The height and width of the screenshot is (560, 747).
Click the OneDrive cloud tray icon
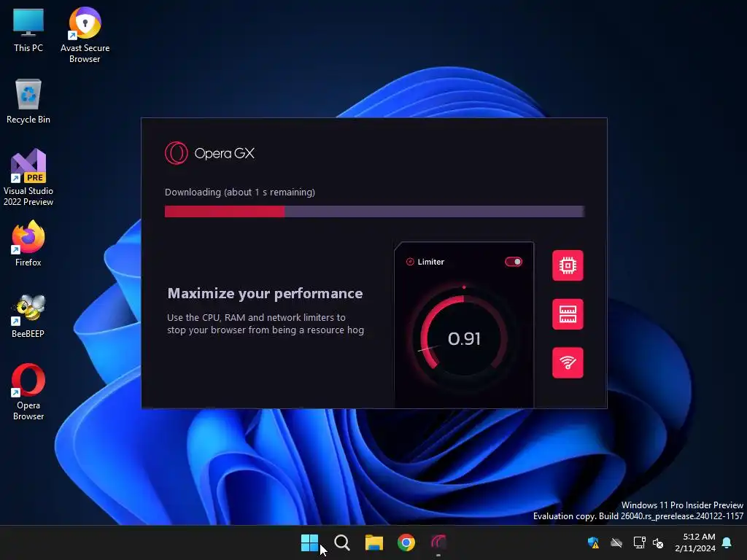(x=616, y=542)
